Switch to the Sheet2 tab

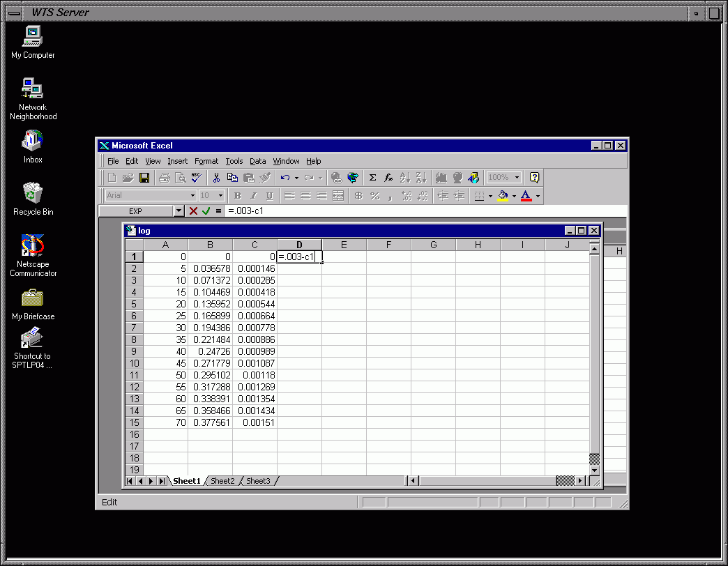pyautogui.click(x=222, y=481)
